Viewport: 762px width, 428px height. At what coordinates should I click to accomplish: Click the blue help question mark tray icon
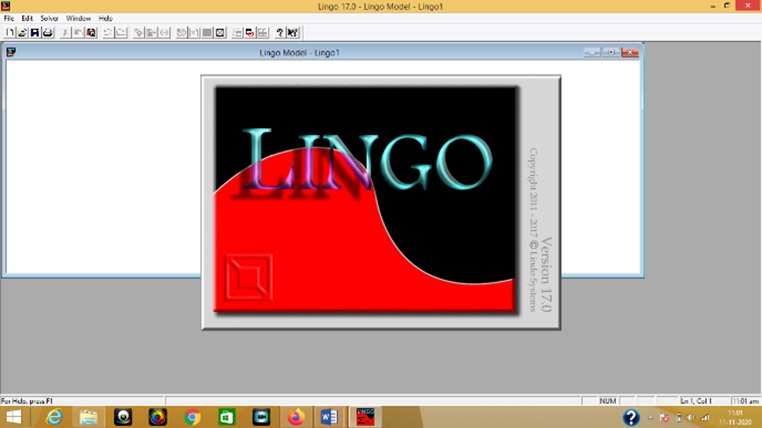[631, 417]
